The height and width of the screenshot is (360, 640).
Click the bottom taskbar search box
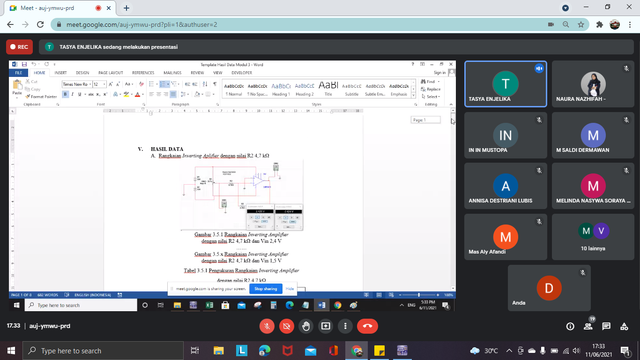pos(103,351)
